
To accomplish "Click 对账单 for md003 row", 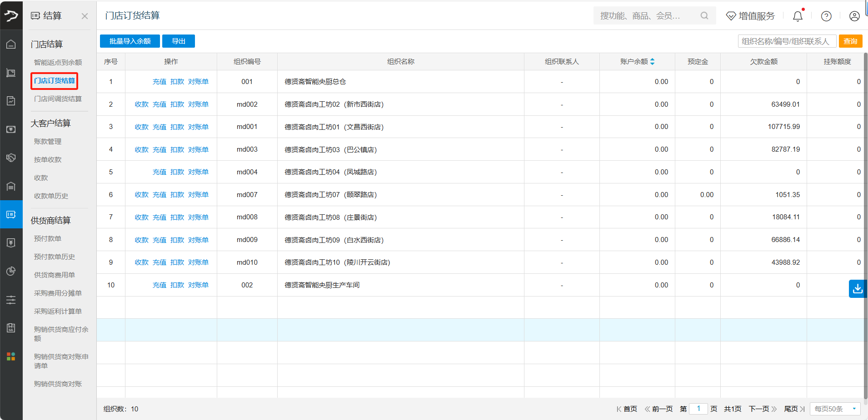I will pyautogui.click(x=198, y=150).
